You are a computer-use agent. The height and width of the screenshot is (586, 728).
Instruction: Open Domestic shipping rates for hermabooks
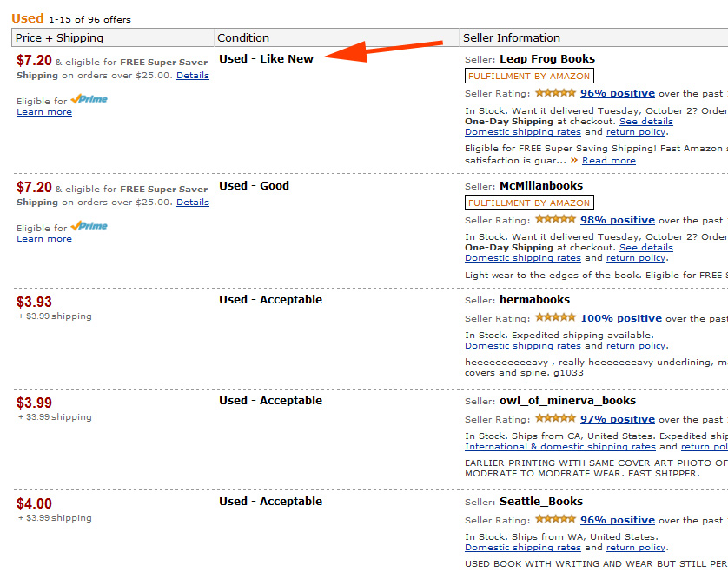tap(523, 346)
